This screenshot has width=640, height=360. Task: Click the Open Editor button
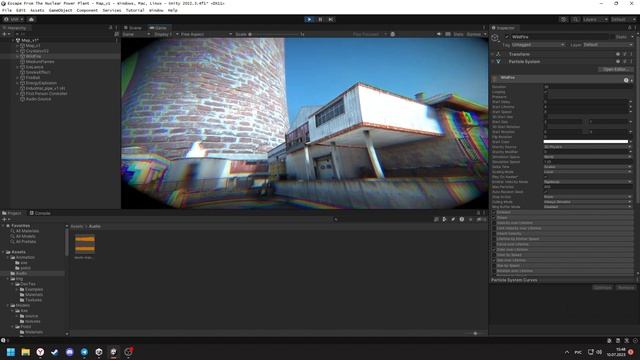pos(616,69)
